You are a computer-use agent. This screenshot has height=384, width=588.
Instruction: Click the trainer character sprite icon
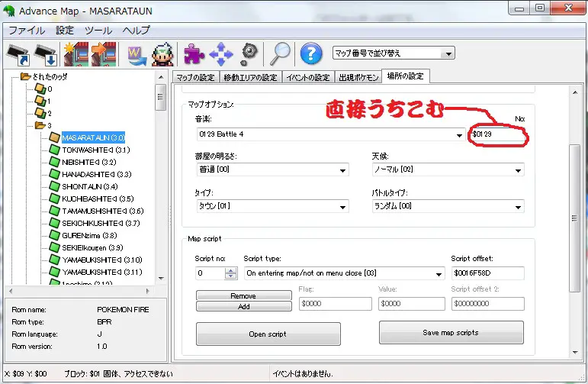pyautogui.click(x=162, y=53)
